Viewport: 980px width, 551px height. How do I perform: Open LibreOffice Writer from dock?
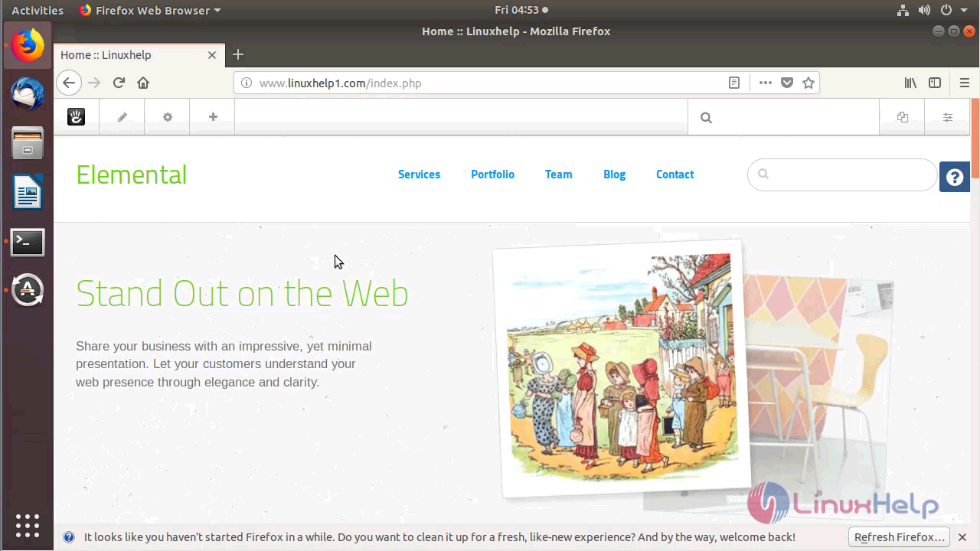(28, 192)
